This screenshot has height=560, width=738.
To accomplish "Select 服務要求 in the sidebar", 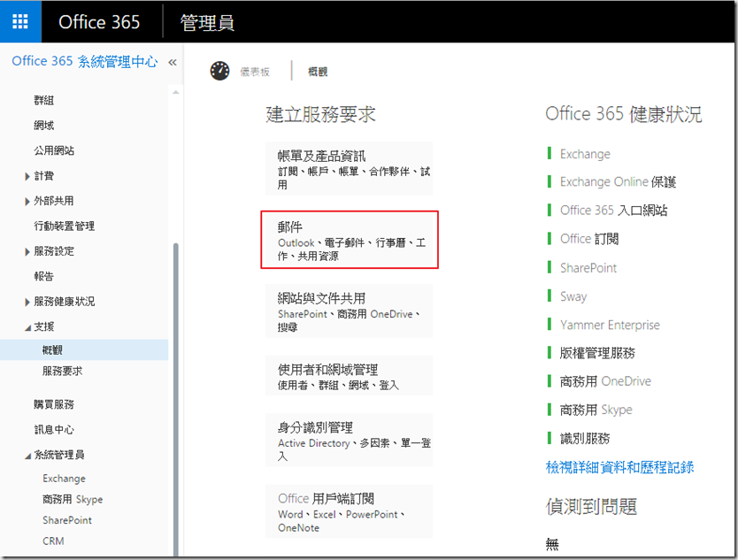I will click(62, 372).
